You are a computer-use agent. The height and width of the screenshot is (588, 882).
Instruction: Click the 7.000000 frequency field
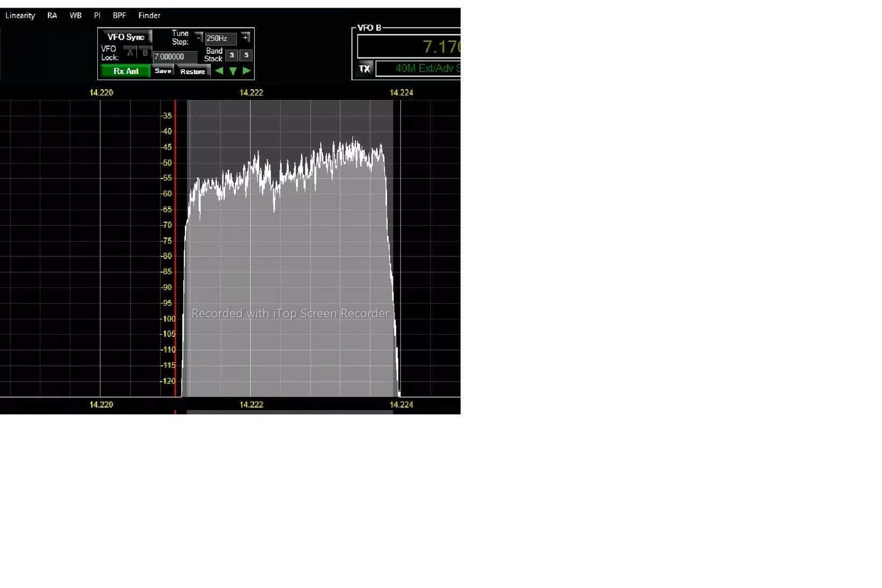(x=175, y=56)
